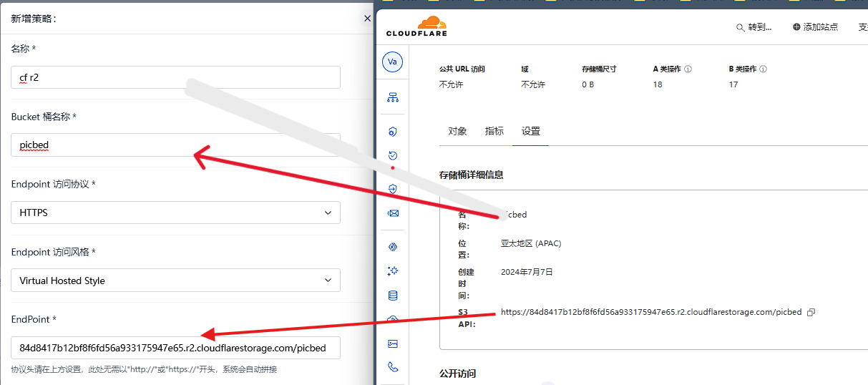The image size is (868, 385).
Task: Click the '存储桶详细信息' section heading
Action: 471,175
